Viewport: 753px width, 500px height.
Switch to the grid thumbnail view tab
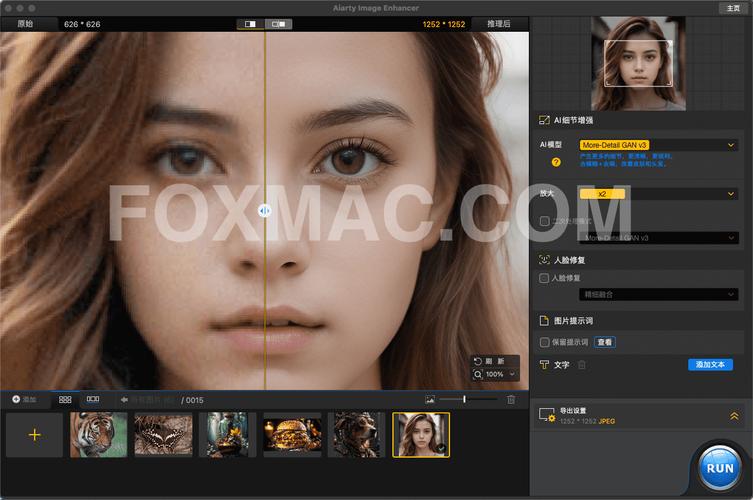point(65,399)
